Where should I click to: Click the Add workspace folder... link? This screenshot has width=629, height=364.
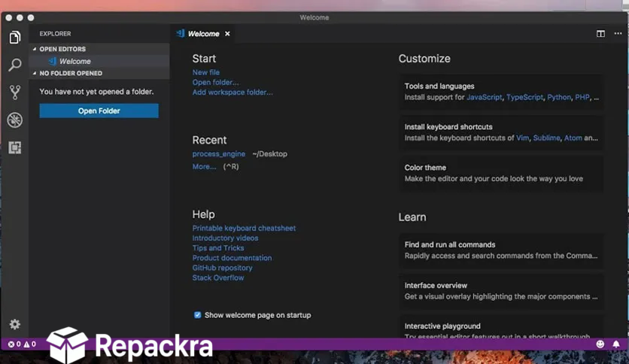tap(232, 93)
